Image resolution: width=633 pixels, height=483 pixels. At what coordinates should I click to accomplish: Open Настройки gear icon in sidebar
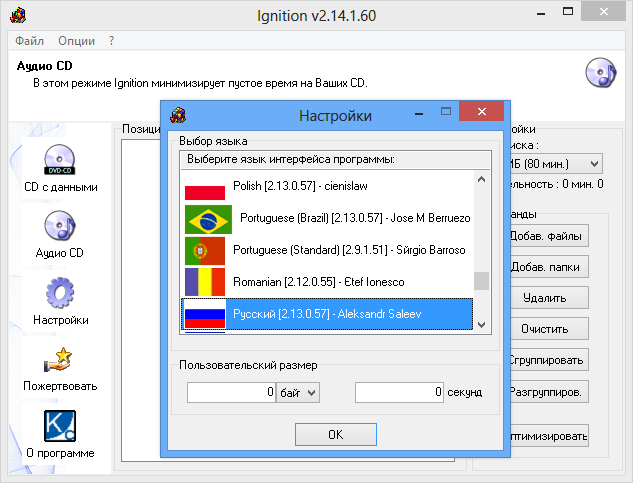point(60,292)
